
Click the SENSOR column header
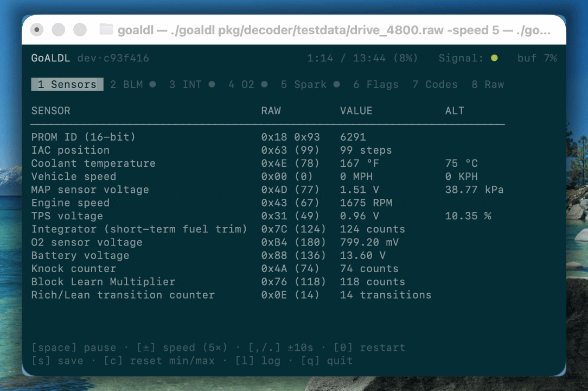pyautogui.click(x=50, y=110)
